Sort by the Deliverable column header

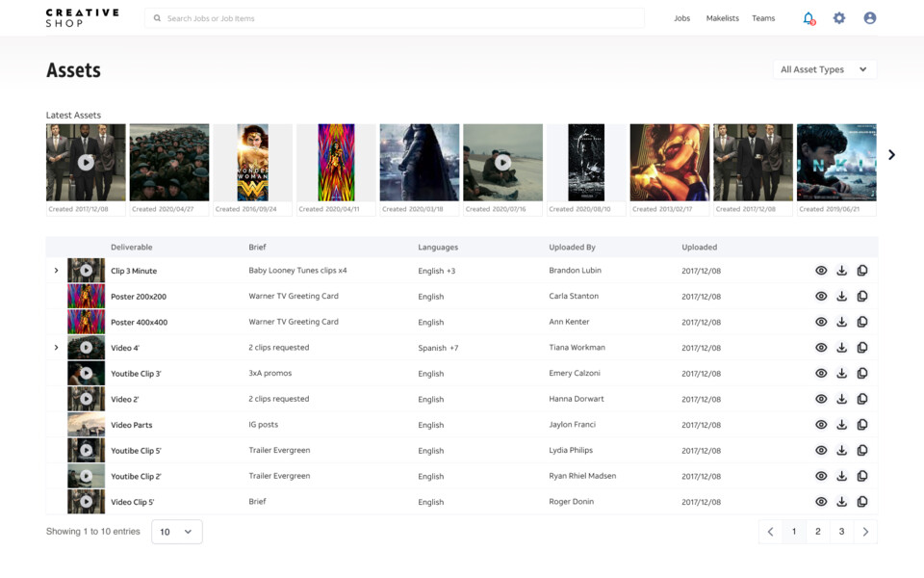pos(132,248)
